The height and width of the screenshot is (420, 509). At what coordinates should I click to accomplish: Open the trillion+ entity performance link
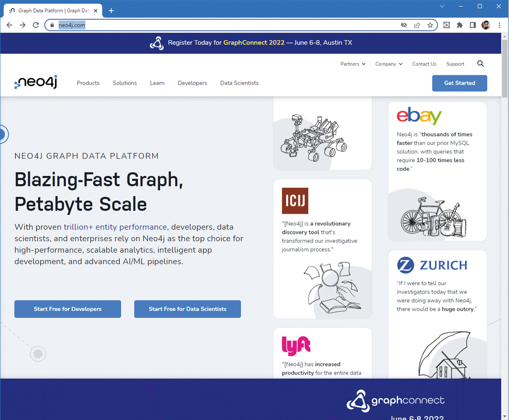115,227
